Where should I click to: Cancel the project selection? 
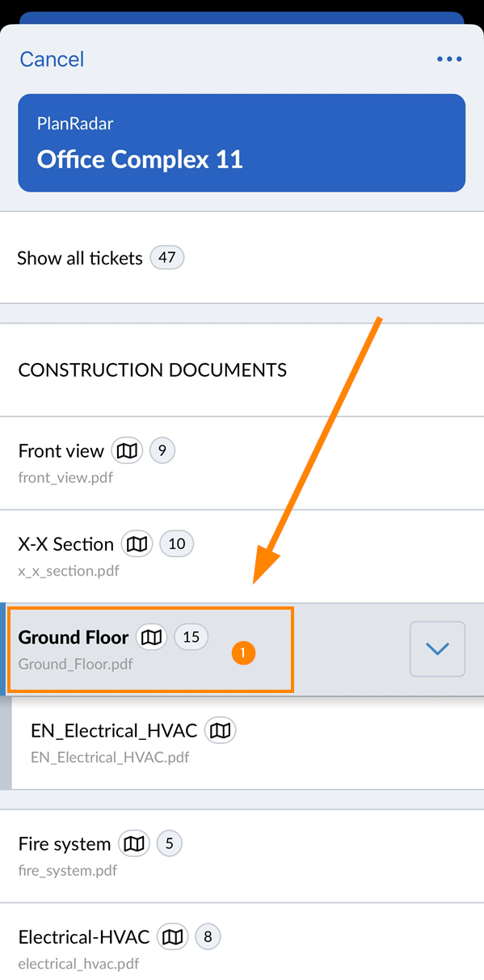click(x=52, y=59)
